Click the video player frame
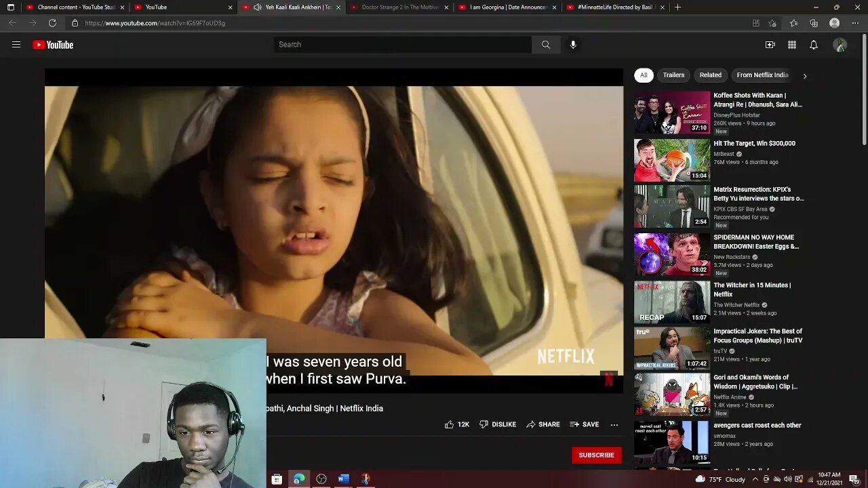The height and width of the screenshot is (488, 868). [x=334, y=230]
